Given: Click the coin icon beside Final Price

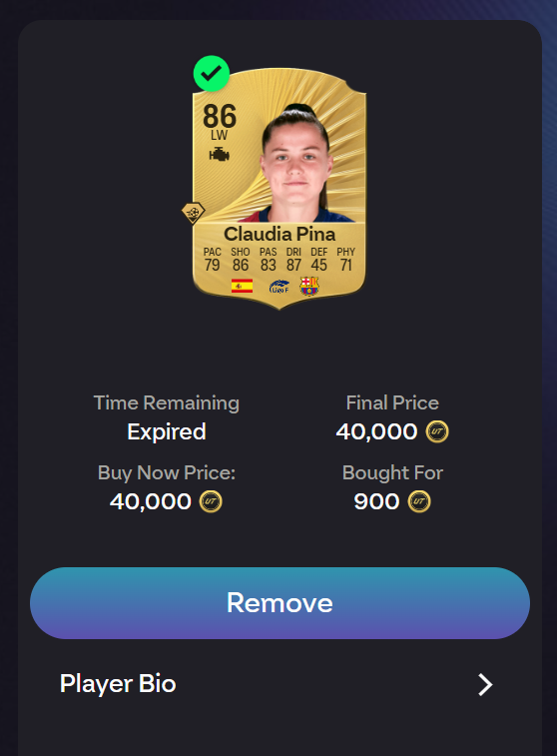Looking at the screenshot, I should point(437,431).
